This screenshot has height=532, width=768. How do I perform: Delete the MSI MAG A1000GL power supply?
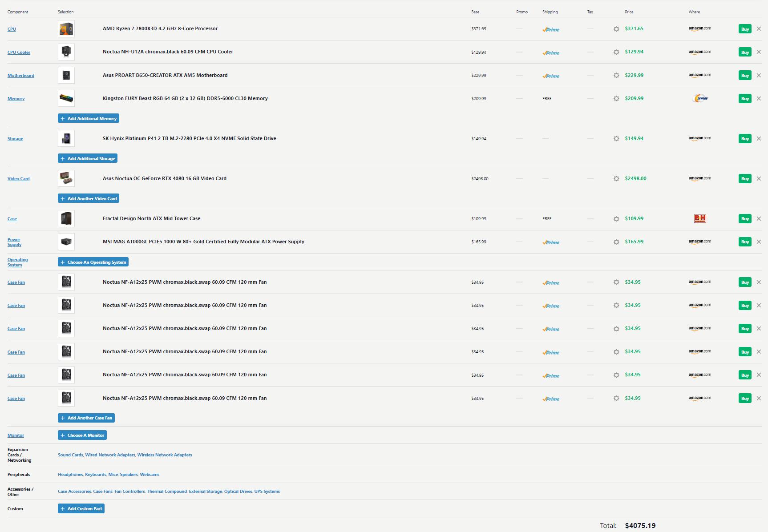(759, 242)
